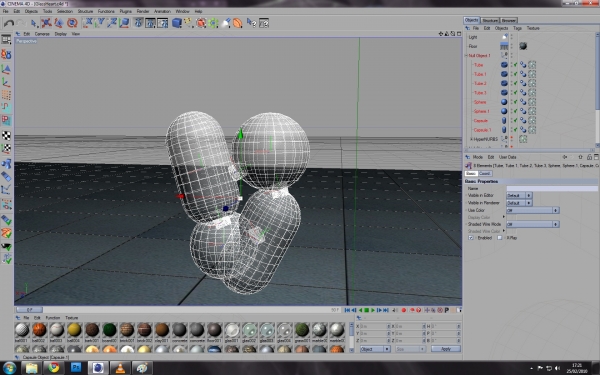This screenshot has height=375, width=600.
Task: Open the Object coordinate mode dropdown
Action: point(375,349)
